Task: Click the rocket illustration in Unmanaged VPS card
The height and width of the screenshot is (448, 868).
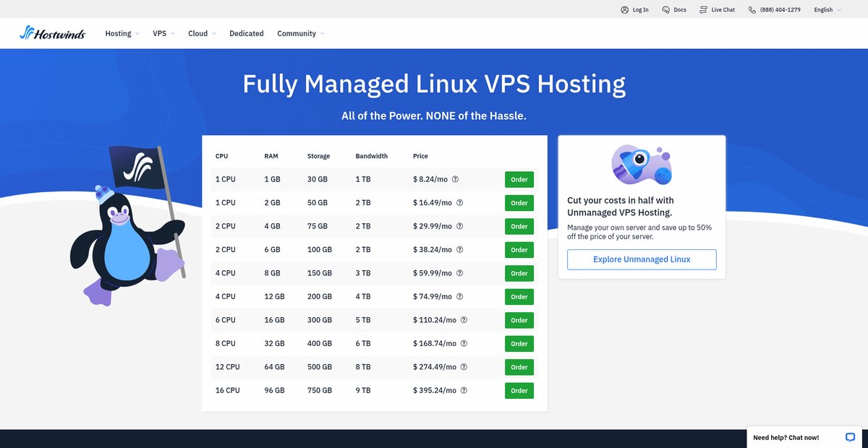Action: (642, 165)
